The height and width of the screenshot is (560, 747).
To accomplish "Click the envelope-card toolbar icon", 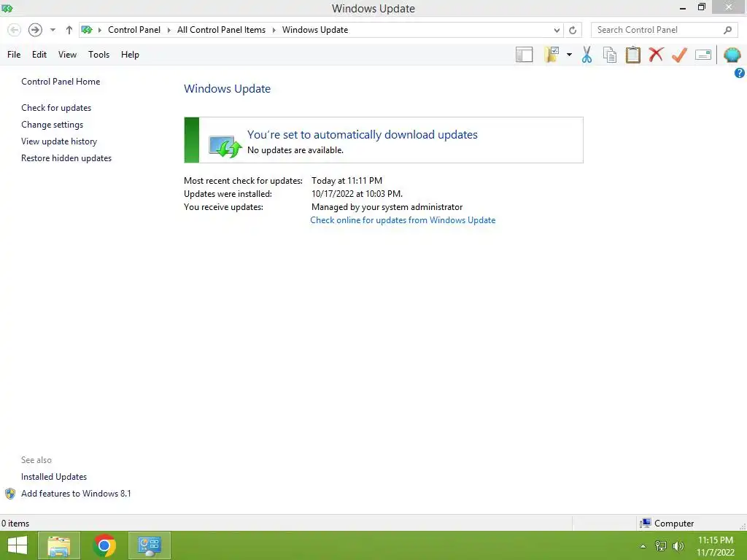I will [703, 55].
